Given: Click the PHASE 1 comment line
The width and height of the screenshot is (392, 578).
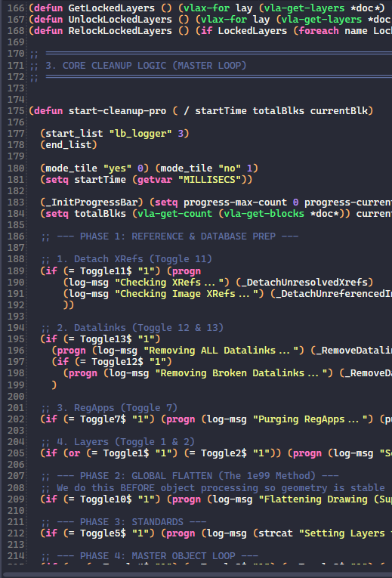Looking at the screenshot, I should click(169, 236).
